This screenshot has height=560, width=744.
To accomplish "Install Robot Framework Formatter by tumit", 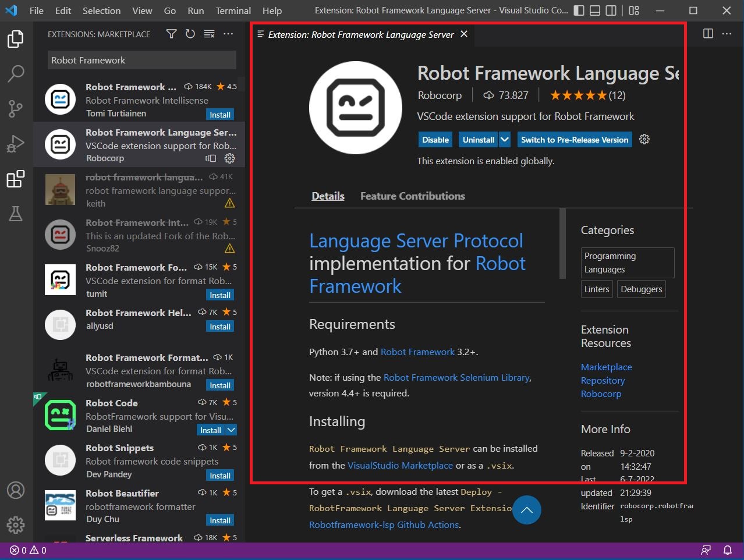I will [x=220, y=295].
